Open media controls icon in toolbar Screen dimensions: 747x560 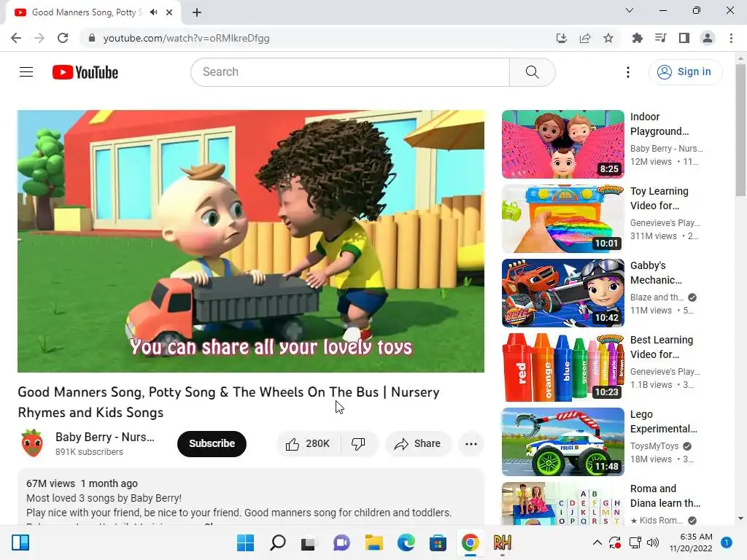click(660, 38)
